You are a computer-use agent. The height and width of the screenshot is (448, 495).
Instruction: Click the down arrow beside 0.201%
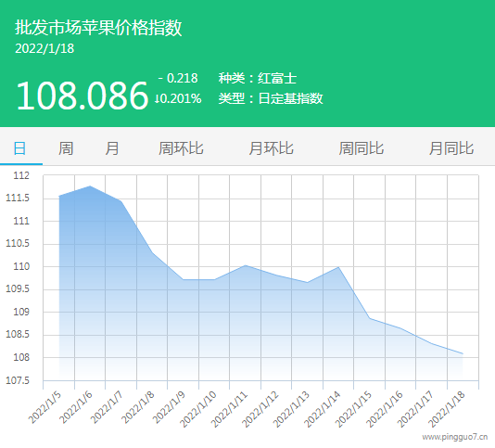tap(157, 99)
